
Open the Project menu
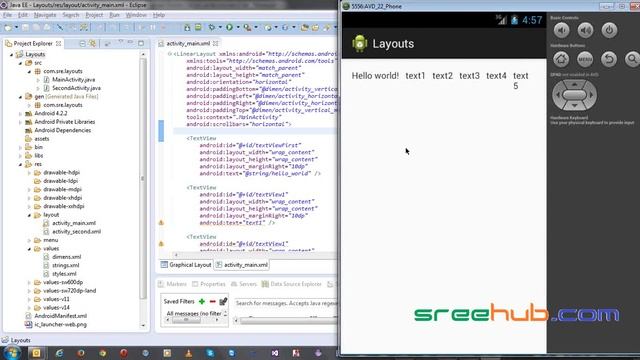click(94, 15)
